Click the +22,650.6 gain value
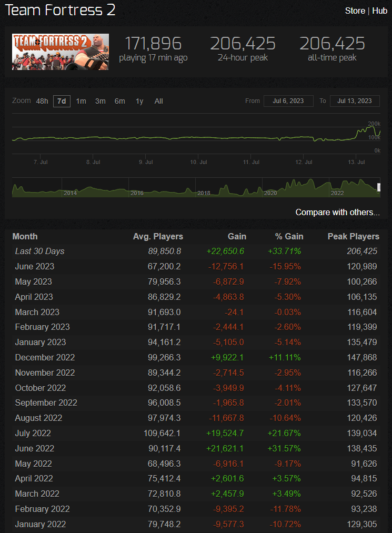Image resolution: width=392 pixels, height=533 pixels. click(x=225, y=251)
